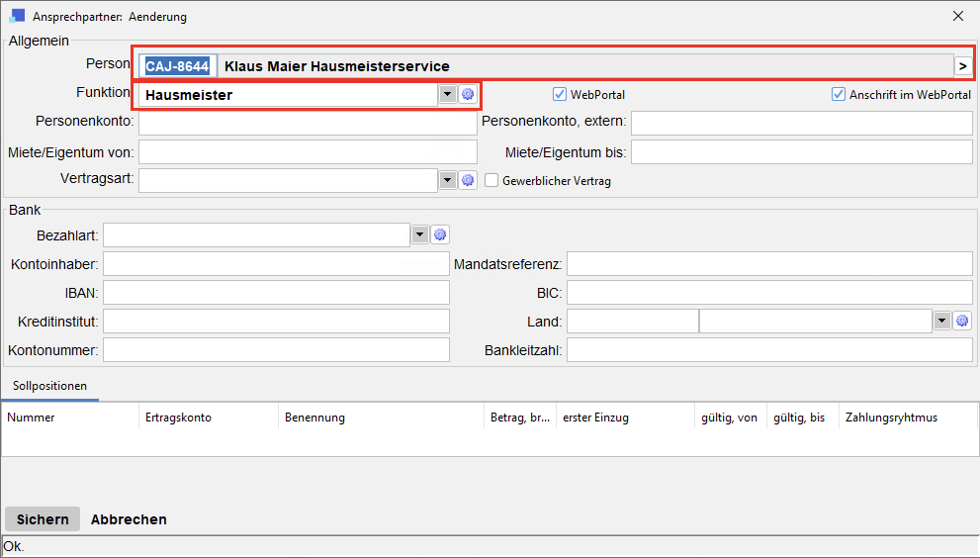Expand the Funktion dropdown list
The height and width of the screenshot is (558, 980).
click(447, 94)
